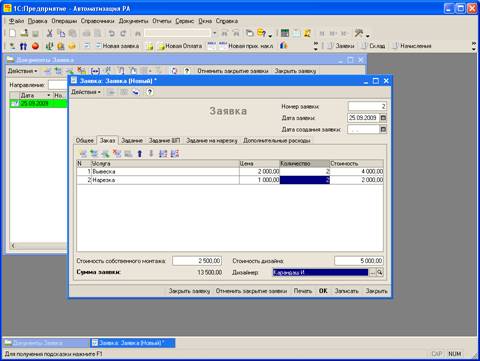Click the move row up arrow icon
This screenshot has height=361, width=480.
click(x=140, y=153)
